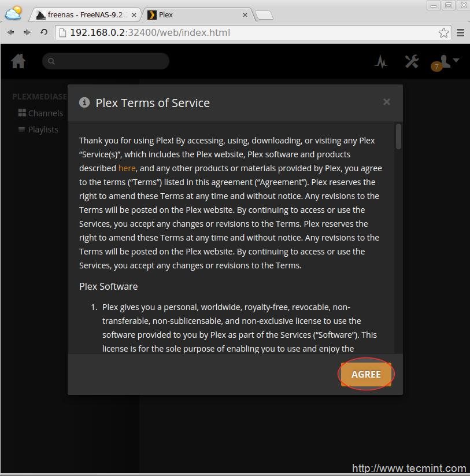
Task: Open the Chrome hamburger menu
Action: tap(460, 32)
